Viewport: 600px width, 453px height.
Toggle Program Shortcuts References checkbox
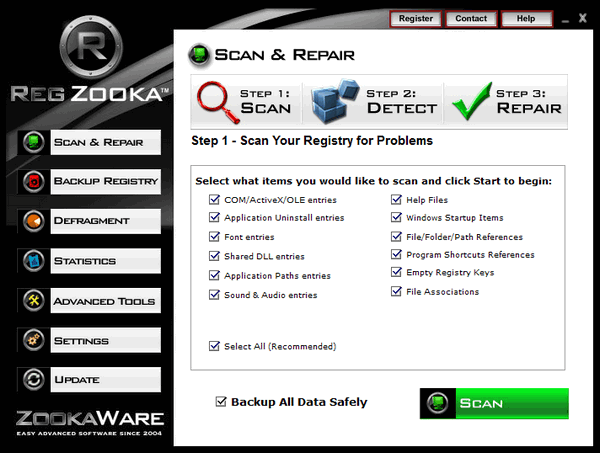[x=396, y=254]
